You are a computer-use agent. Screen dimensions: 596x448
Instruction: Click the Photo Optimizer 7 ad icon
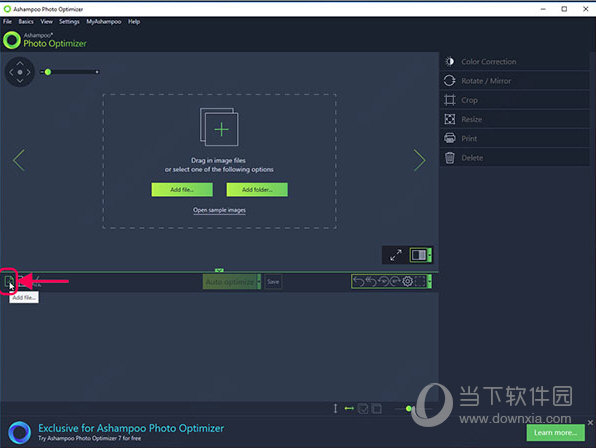(x=19, y=432)
